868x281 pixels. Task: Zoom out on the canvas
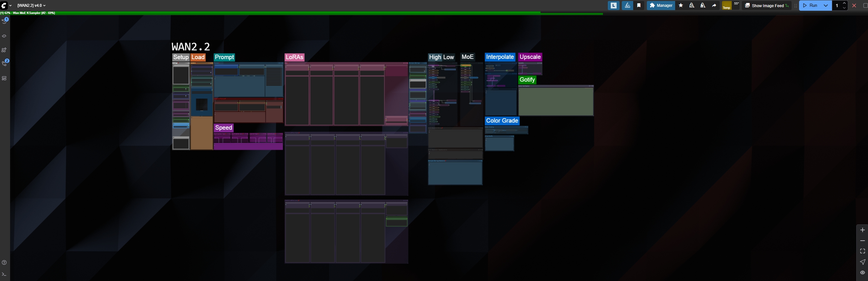[x=862, y=241]
